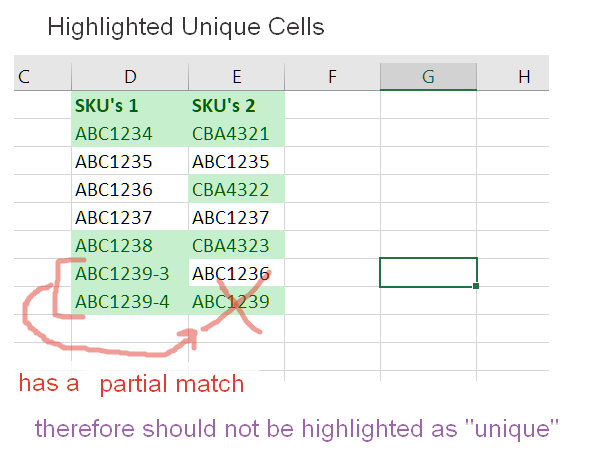Select column D header
This screenshot has height=456, width=613.
coord(130,76)
